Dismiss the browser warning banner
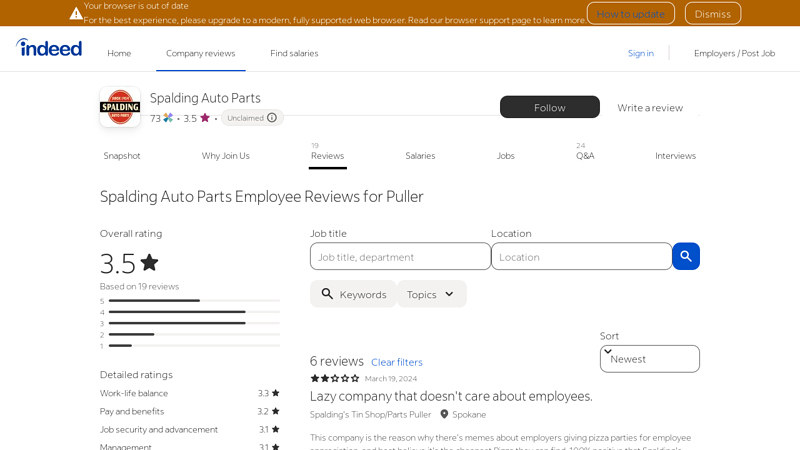The height and width of the screenshot is (450, 800). [713, 14]
